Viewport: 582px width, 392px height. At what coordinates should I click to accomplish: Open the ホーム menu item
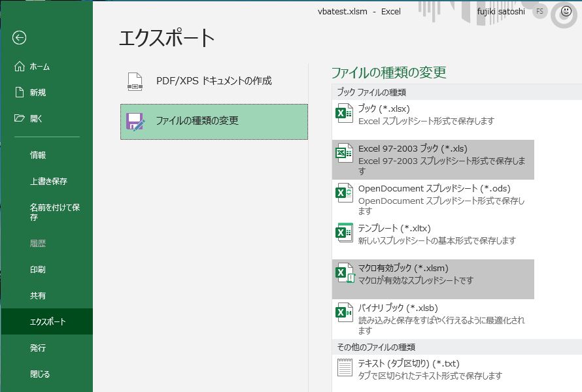pyautogui.click(x=47, y=67)
